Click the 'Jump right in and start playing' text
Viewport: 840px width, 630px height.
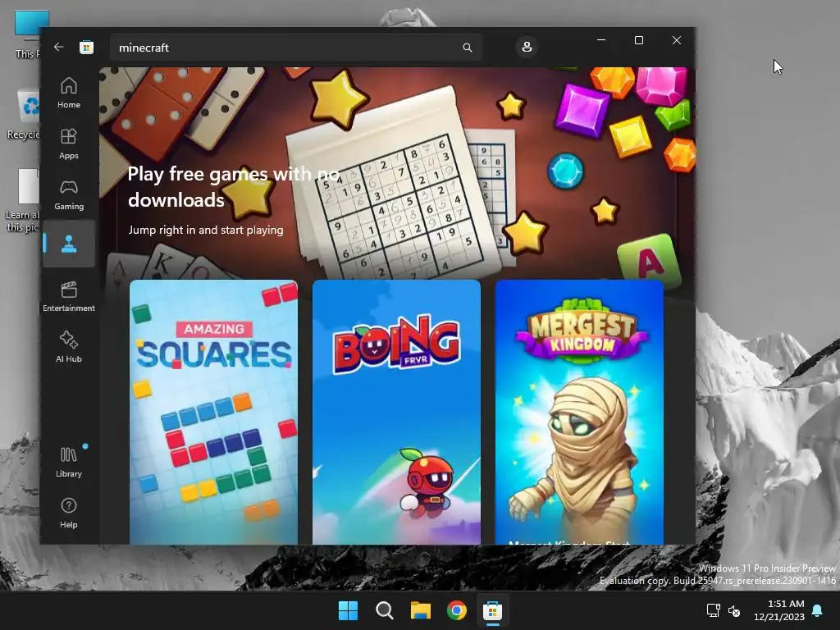click(206, 230)
